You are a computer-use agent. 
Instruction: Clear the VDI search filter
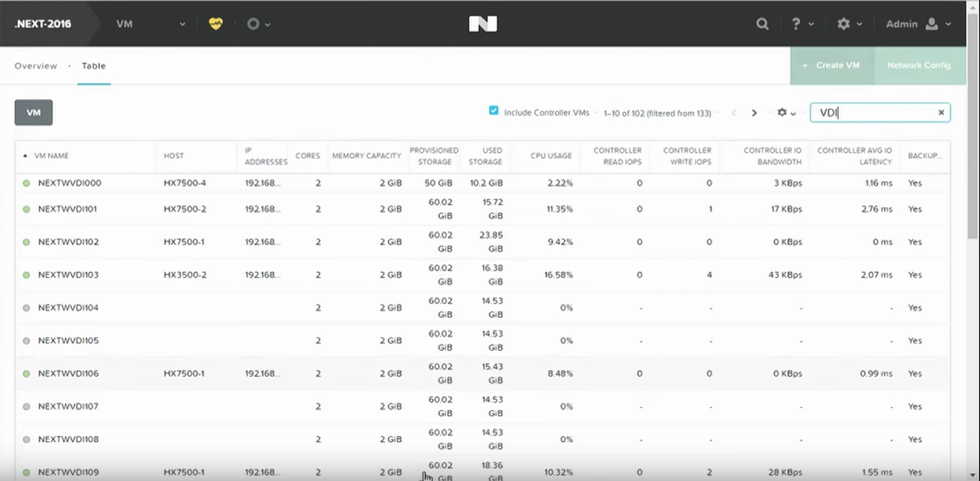tap(941, 113)
